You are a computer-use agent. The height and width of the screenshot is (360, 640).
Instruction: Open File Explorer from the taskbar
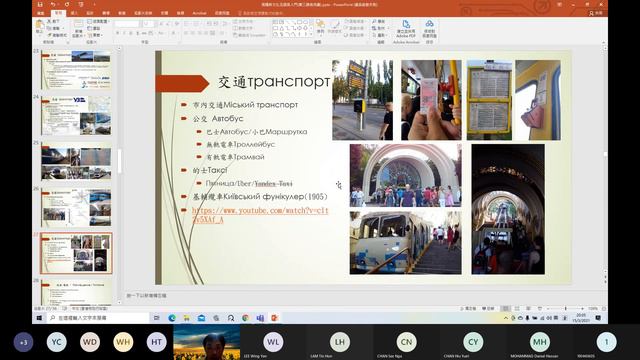click(x=187, y=318)
